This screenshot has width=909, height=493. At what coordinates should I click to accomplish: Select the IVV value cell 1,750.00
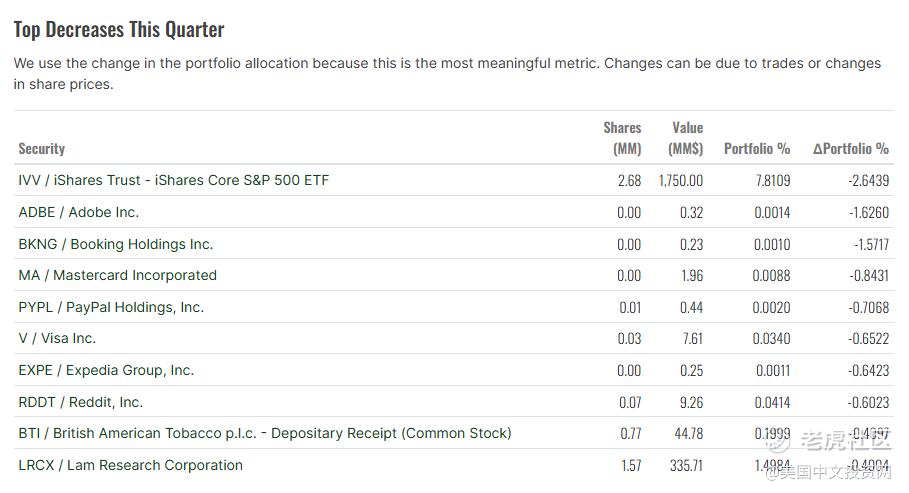(681, 181)
